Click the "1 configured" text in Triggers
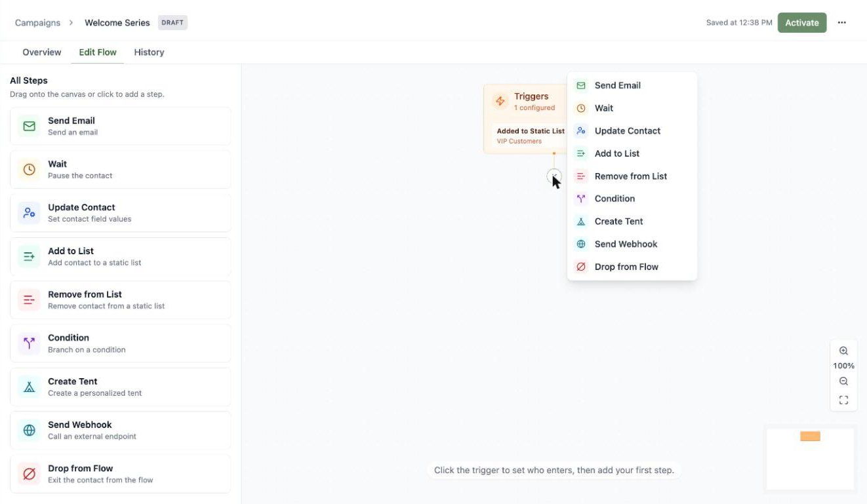The width and height of the screenshot is (867, 504). (x=534, y=107)
